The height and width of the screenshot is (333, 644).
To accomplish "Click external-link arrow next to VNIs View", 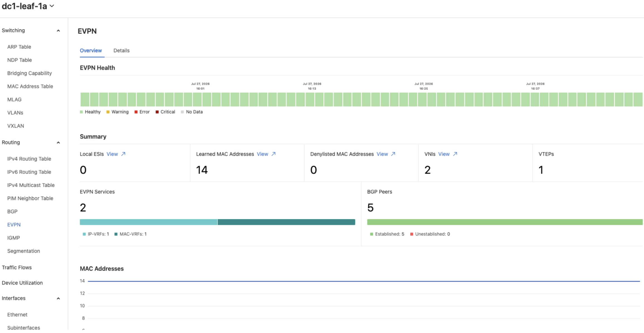I will (x=455, y=154).
